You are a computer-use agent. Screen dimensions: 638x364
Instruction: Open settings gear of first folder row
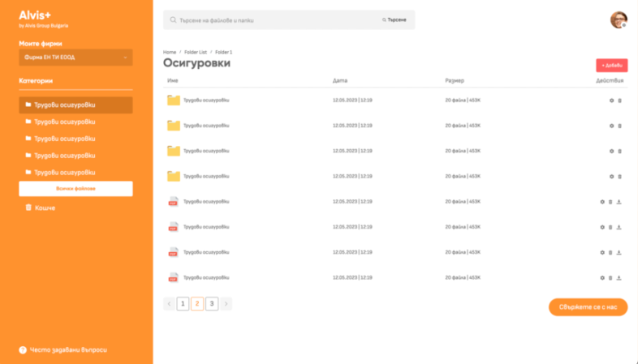pyautogui.click(x=611, y=101)
